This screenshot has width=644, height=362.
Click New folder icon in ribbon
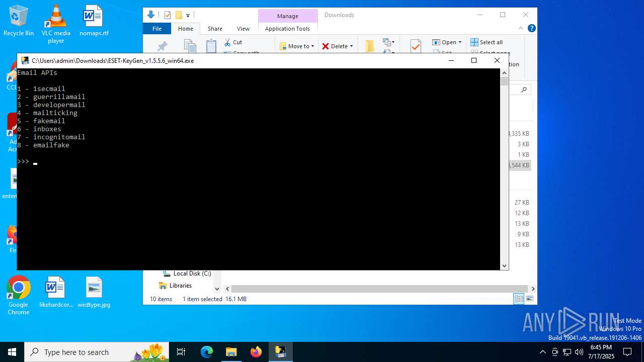coord(370,46)
